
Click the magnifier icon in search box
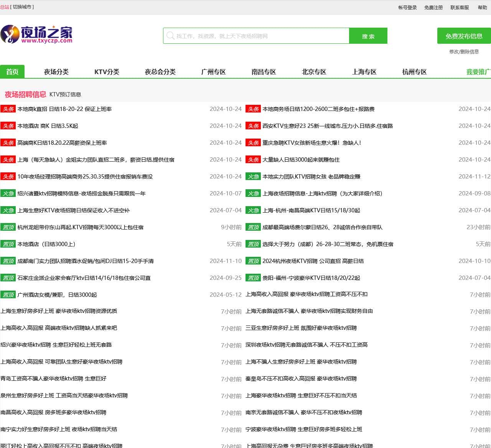(x=170, y=36)
